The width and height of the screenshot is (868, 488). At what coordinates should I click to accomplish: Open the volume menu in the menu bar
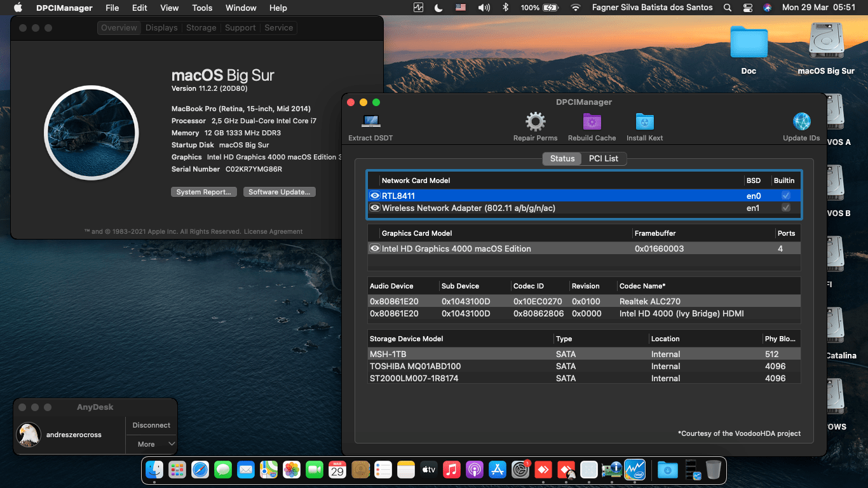[x=484, y=8]
